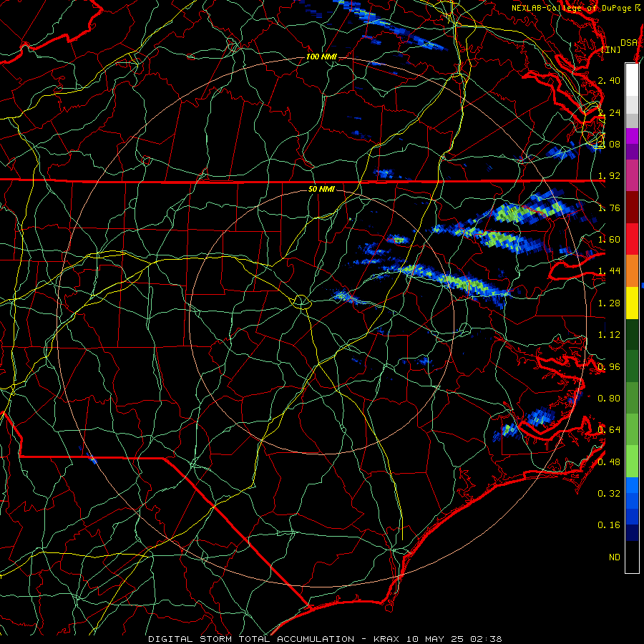Click the 1.92 legend value
The image size is (644, 644).
609,176
